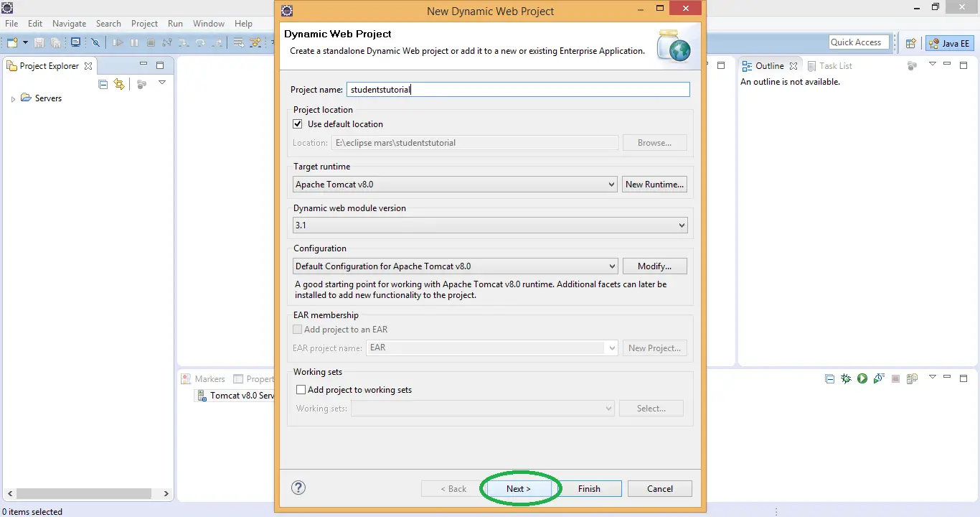The image size is (980, 517).
Task: Switch to the Java EE perspective
Action: pos(949,44)
